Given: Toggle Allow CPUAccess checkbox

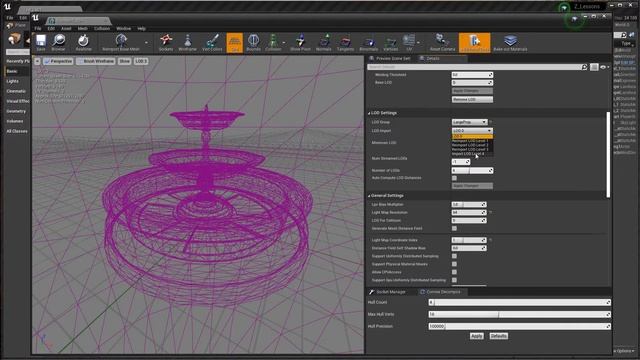Looking at the screenshot, I should [454, 272].
